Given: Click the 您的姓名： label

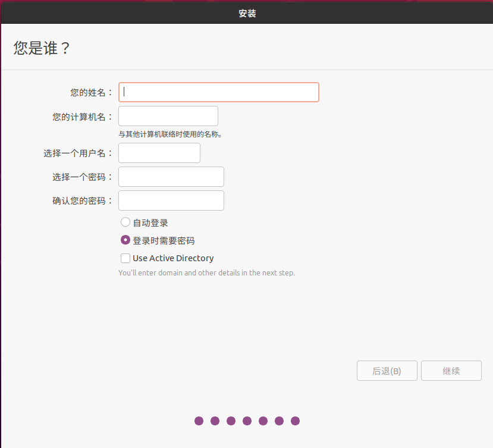Looking at the screenshot, I should [91, 92].
